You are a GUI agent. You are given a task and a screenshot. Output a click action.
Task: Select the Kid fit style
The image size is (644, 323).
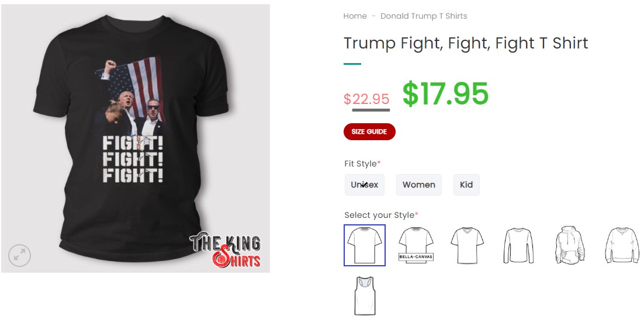coord(466,185)
